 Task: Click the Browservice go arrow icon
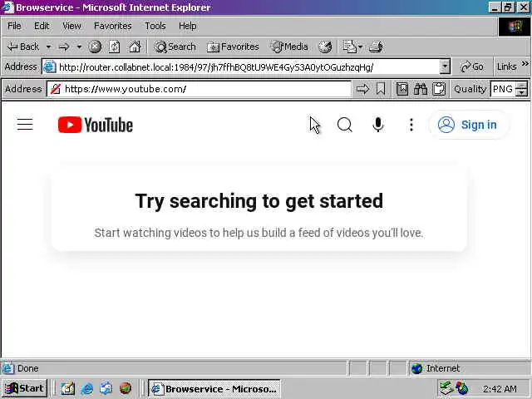point(362,89)
